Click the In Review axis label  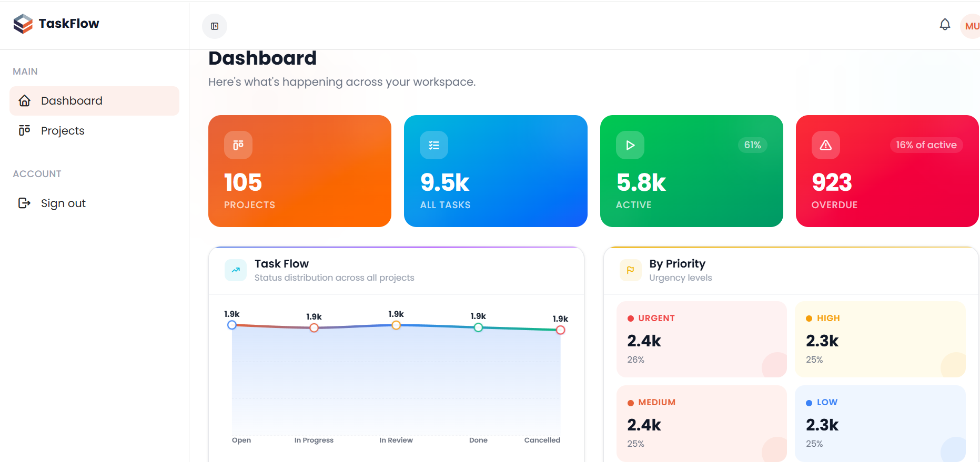[396, 440]
